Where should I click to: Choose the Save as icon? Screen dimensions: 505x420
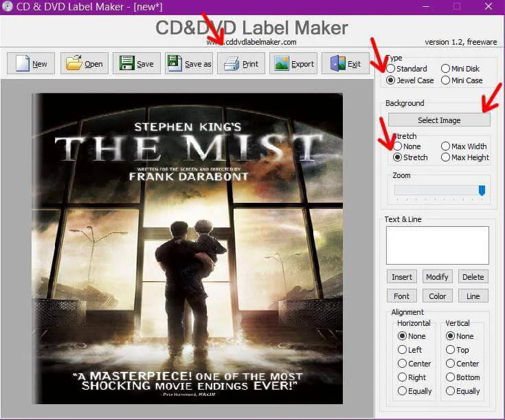(175, 63)
